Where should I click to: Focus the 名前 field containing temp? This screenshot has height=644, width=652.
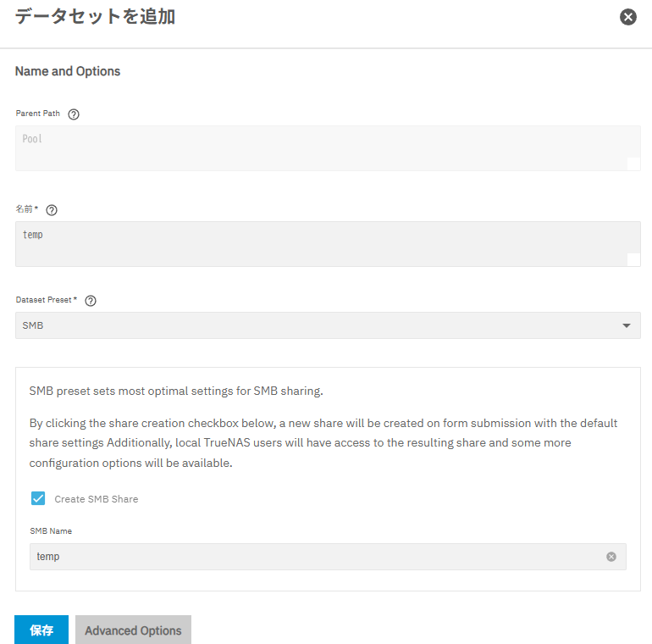pyautogui.click(x=322, y=244)
